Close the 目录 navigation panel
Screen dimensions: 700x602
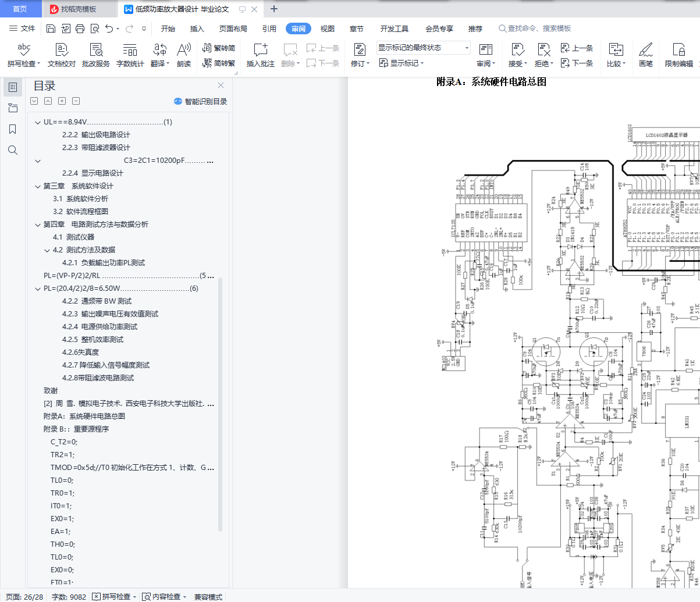tap(221, 86)
